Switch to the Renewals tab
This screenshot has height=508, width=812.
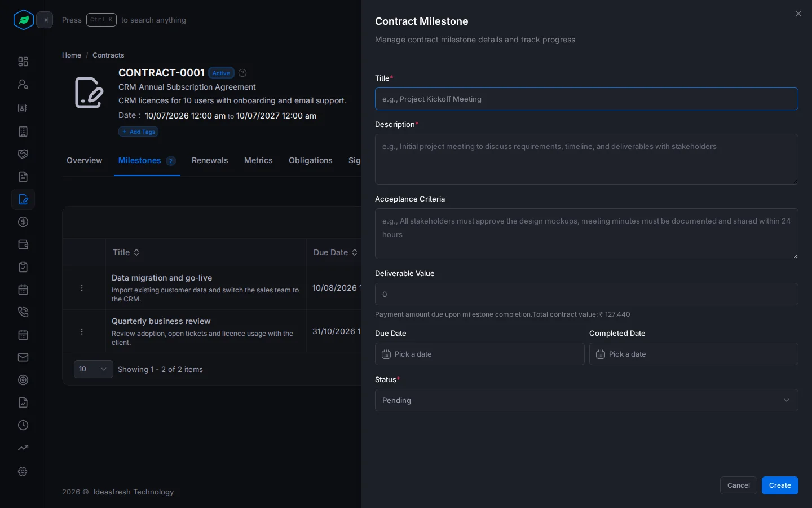[210, 160]
